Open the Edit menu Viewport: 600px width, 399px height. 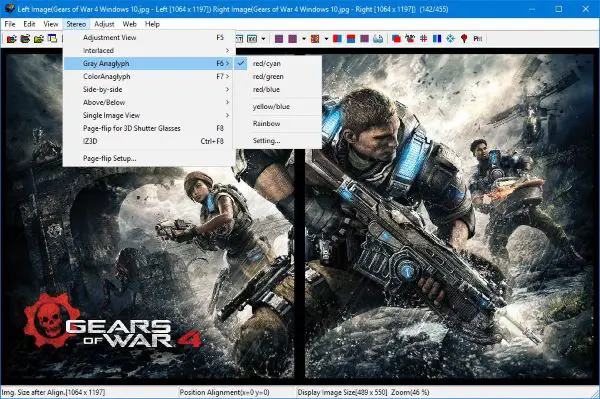coord(29,24)
